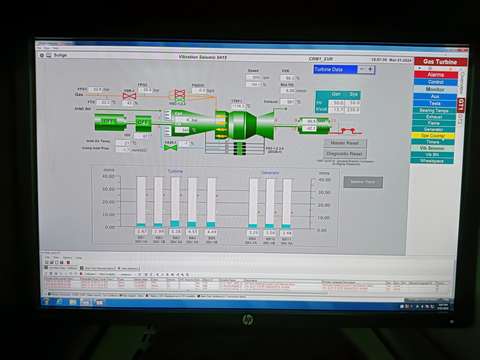The width and height of the screenshot is (480, 360).
Task: Open the Bearing Temps screen
Action: 434,110
